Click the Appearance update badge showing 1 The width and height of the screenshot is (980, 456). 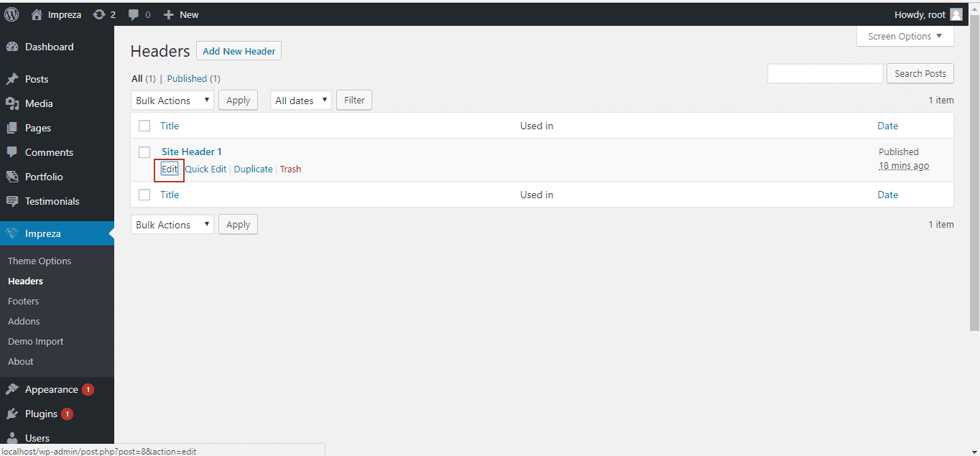tap(88, 390)
